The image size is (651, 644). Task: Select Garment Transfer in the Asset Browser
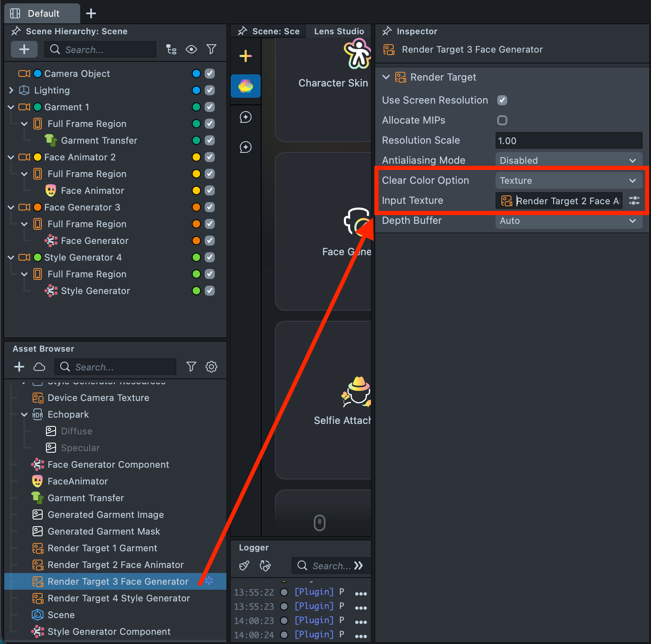click(x=86, y=498)
